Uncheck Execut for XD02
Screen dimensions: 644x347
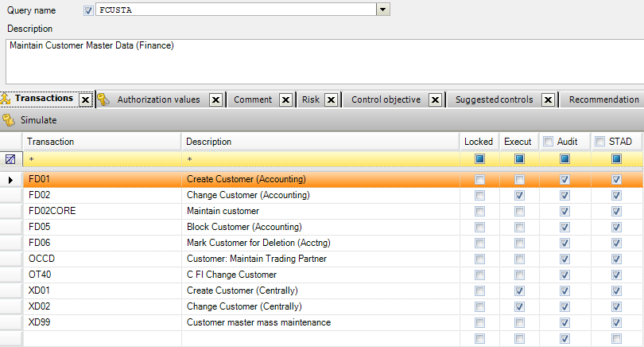(x=519, y=307)
